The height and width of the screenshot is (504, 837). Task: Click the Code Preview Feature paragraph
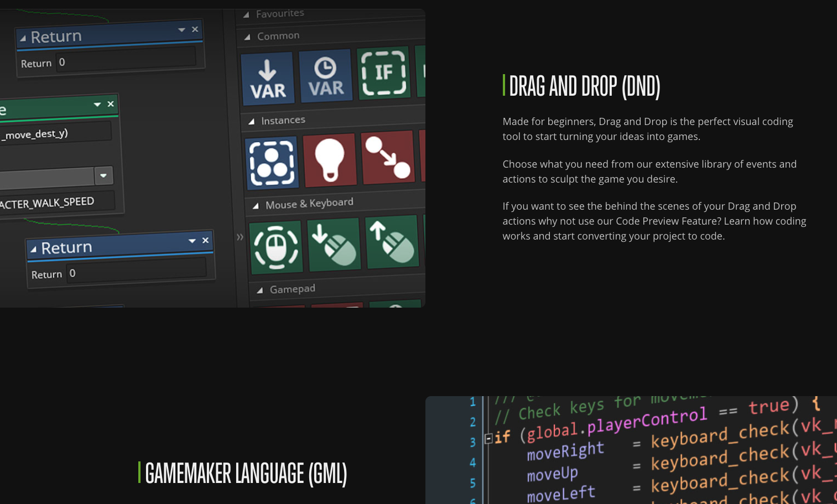tap(654, 221)
